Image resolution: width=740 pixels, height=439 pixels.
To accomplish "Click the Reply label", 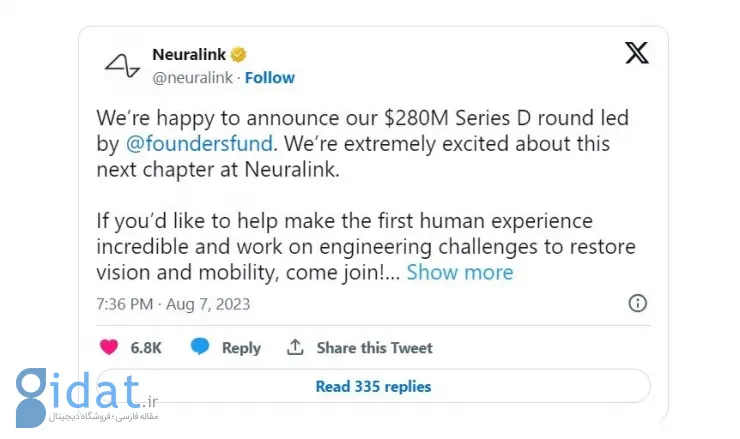I will (x=241, y=348).
